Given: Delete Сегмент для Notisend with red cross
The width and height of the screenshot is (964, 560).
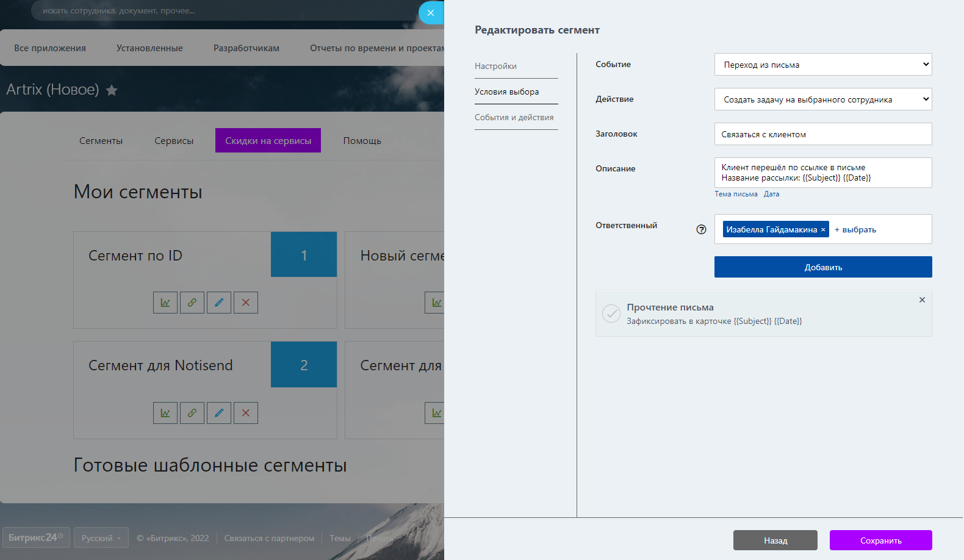Looking at the screenshot, I should tap(246, 413).
